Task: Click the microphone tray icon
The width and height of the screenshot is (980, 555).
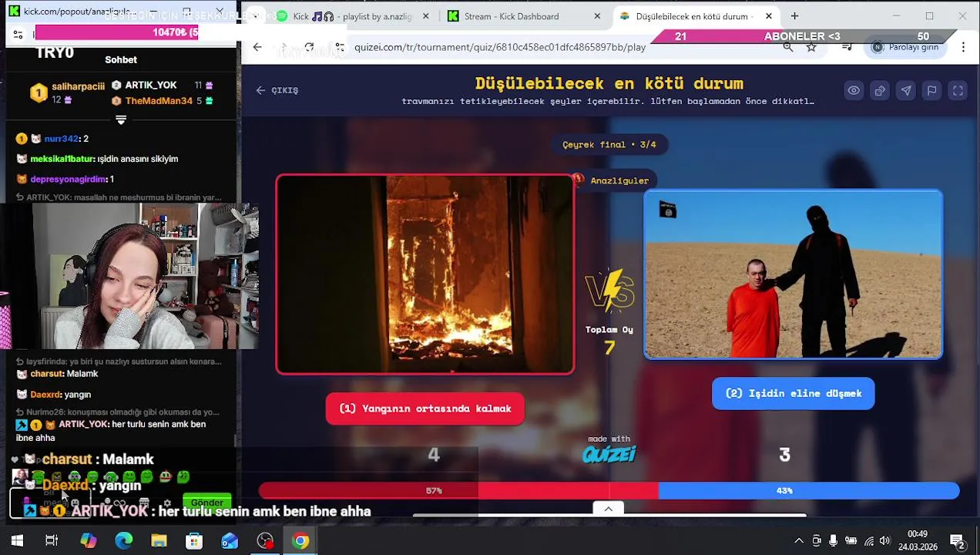Action: tap(833, 541)
